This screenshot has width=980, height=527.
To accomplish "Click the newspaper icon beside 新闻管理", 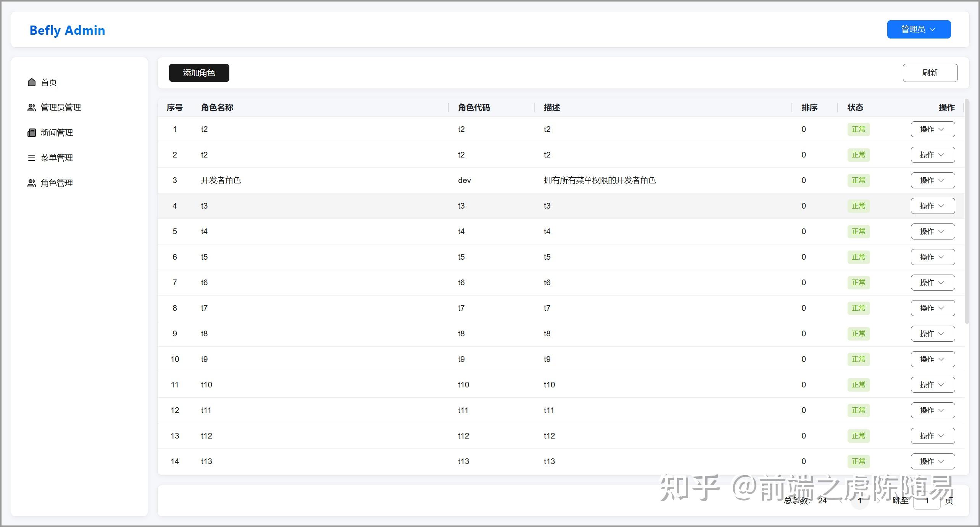I will point(32,133).
